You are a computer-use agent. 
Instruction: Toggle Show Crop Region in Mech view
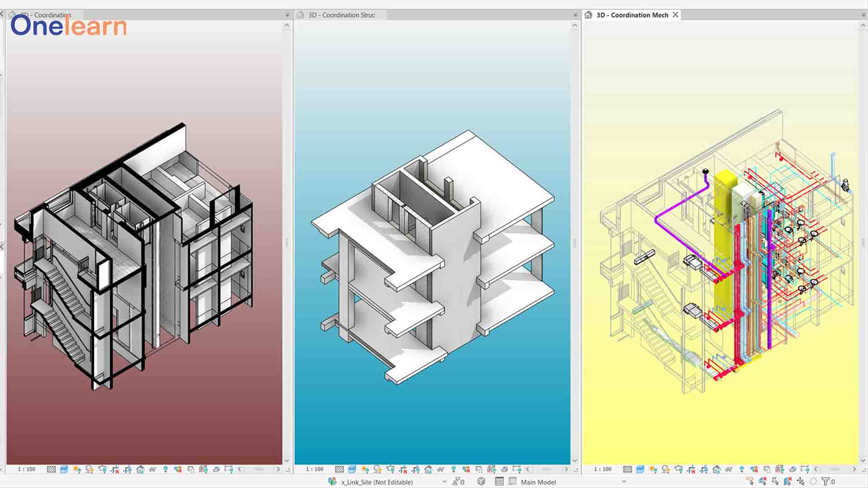click(x=704, y=469)
